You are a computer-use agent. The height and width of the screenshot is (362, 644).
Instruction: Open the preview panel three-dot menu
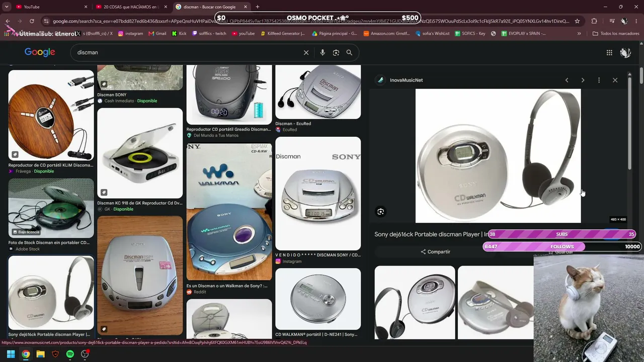pyautogui.click(x=599, y=80)
